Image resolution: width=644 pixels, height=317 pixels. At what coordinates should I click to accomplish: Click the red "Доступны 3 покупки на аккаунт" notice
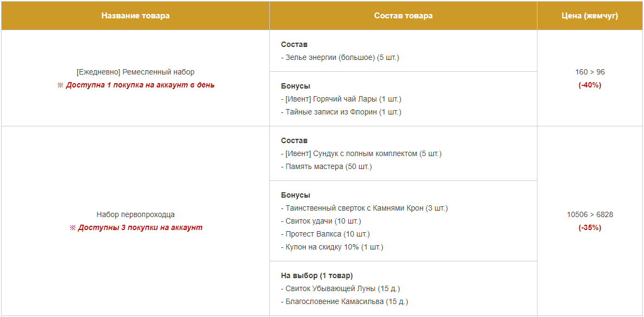[x=140, y=227]
